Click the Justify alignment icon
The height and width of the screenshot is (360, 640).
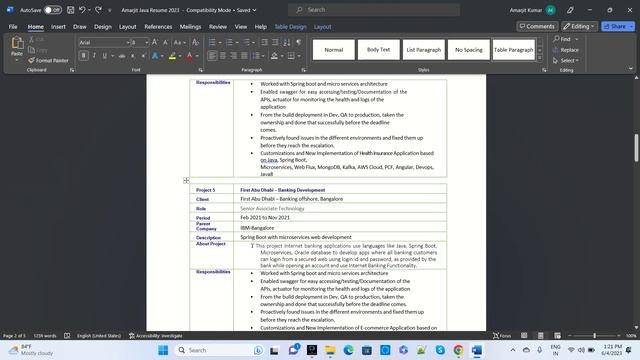244,56
